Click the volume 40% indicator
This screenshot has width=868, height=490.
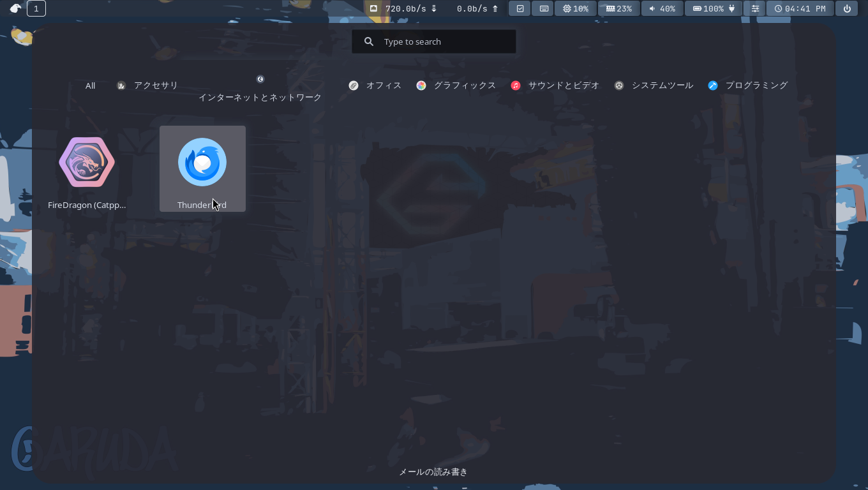click(x=662, y=8)
